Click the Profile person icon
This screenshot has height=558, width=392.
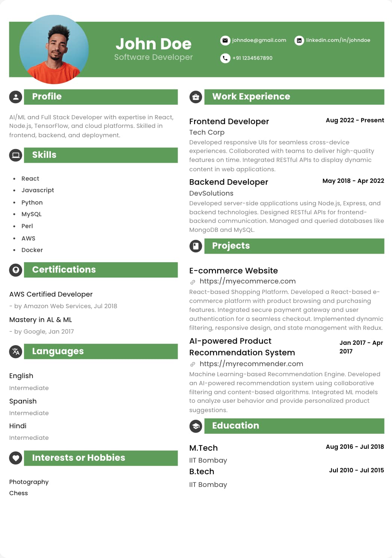(x=16, y=97)
